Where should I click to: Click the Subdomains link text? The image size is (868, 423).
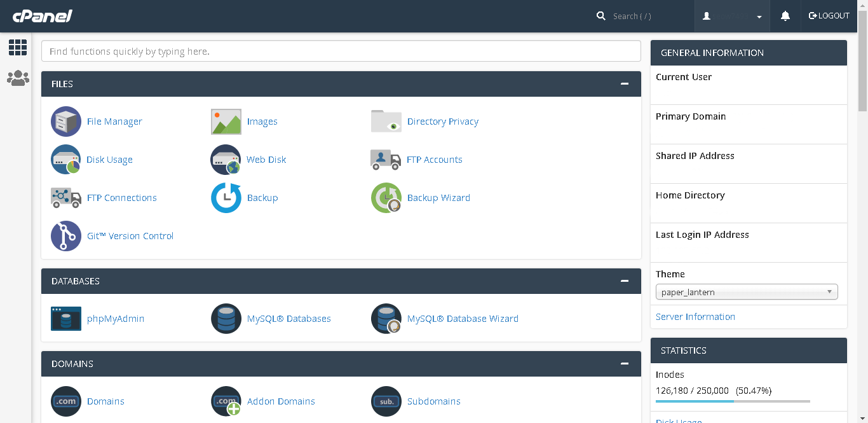coord(434,401)
